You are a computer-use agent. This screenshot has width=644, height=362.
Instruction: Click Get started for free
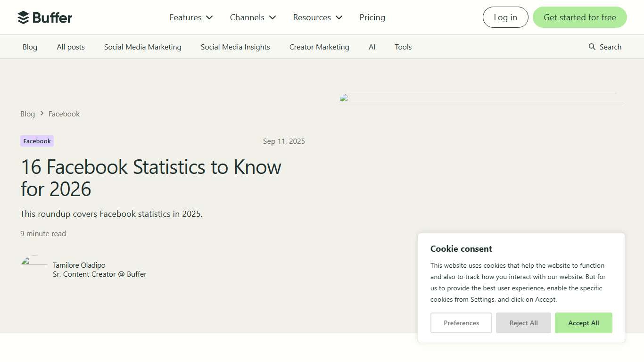[x=579, y=17]
